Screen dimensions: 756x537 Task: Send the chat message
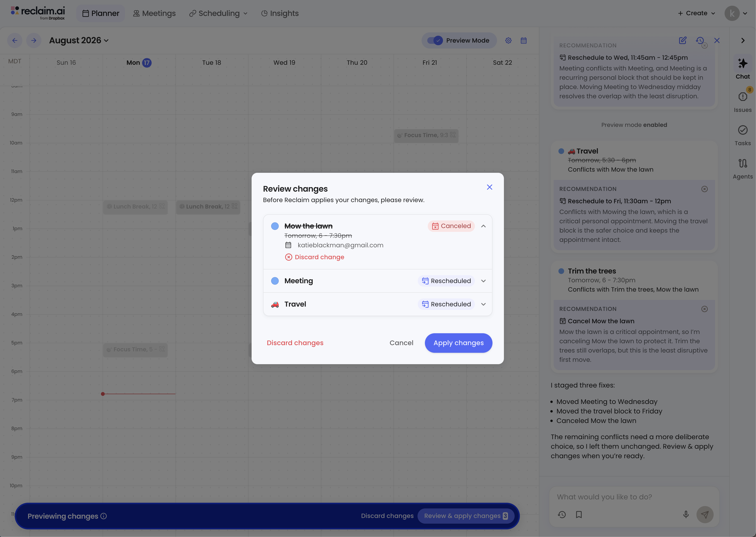click(x=705, y=515)
